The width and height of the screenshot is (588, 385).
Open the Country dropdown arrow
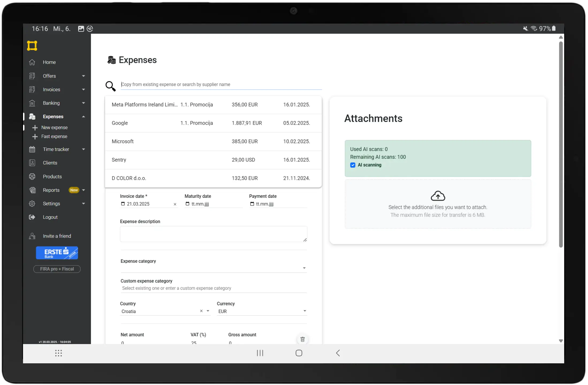(208, 311)
